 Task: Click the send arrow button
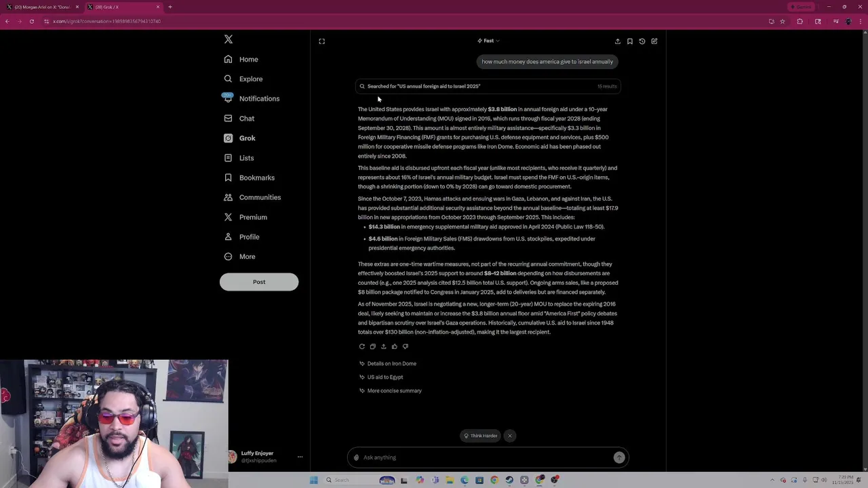pyautogui.click(x=619, y=457)
